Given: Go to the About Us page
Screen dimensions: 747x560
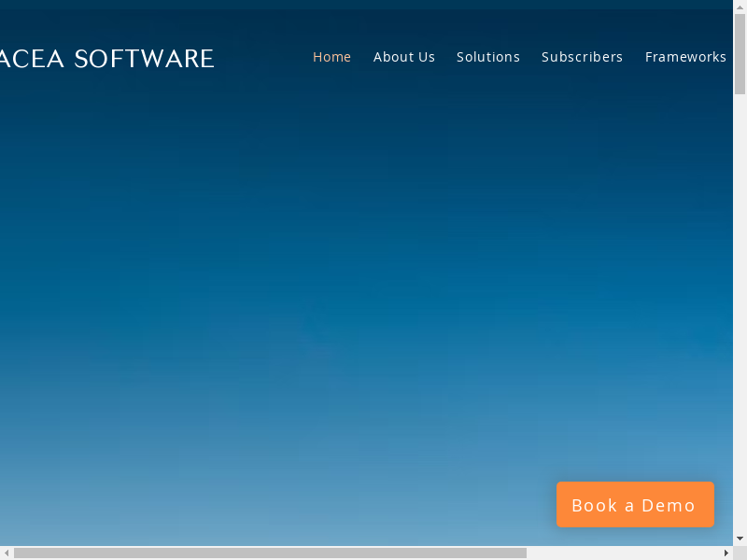Looking at the screenshot, I should [403, 57].
